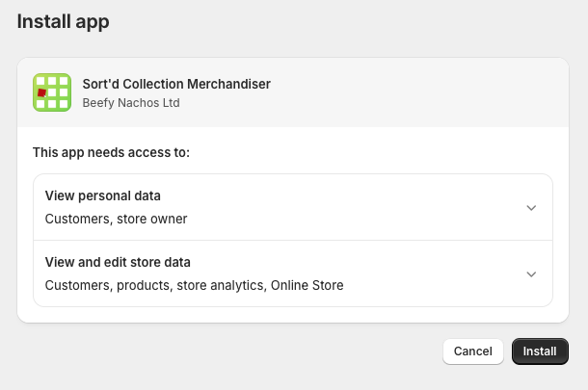Click the Sort'd Collection Merchandiser app icon
This screenshot has height=390, width=588.
[52, 92]
